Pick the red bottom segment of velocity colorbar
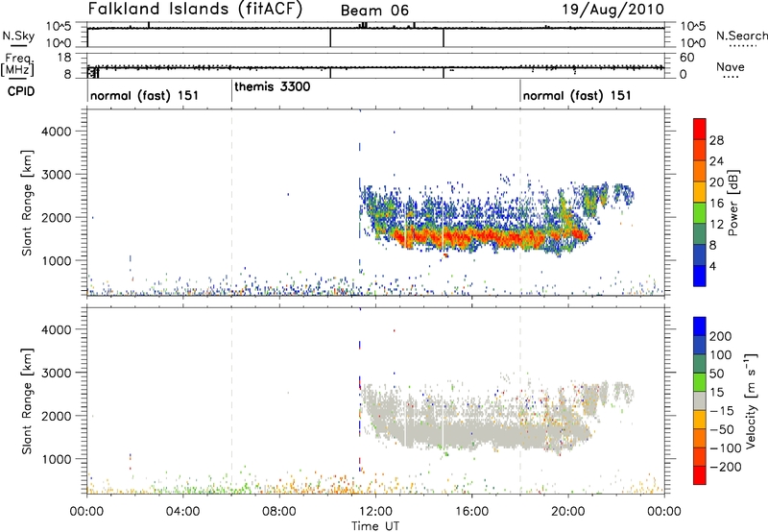This screenshot has width=768, height=532. tap(700, 475)
